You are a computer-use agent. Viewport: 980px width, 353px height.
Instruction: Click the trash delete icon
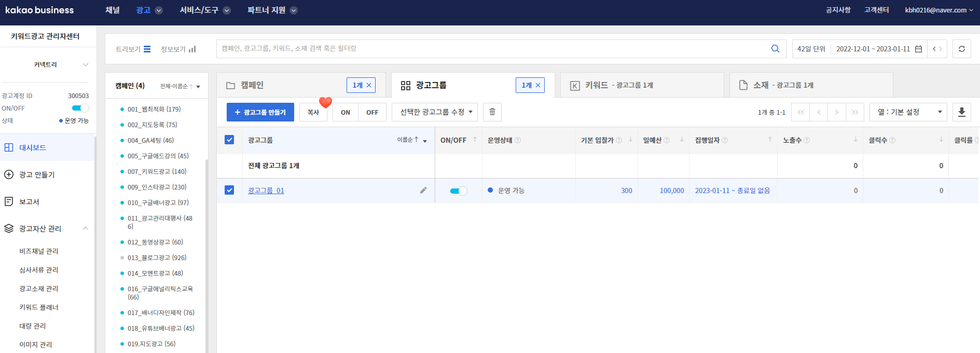tap(492, 112)
